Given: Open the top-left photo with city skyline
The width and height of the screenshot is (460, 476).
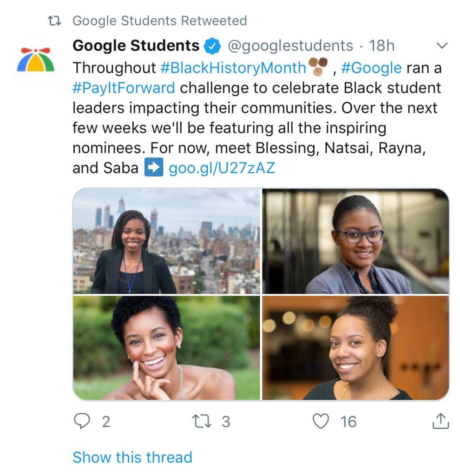Looking at the screenshot, I should click(166, 241).
